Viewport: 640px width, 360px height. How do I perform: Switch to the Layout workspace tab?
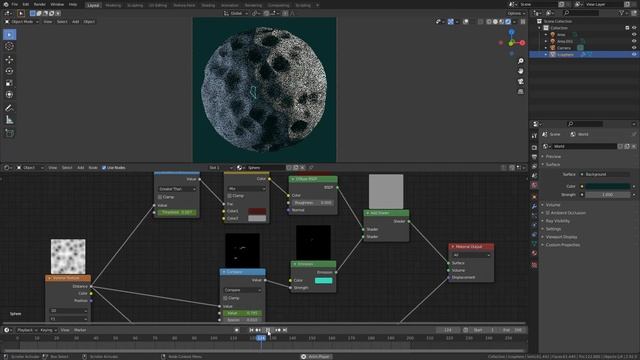[x=93, y=5]
